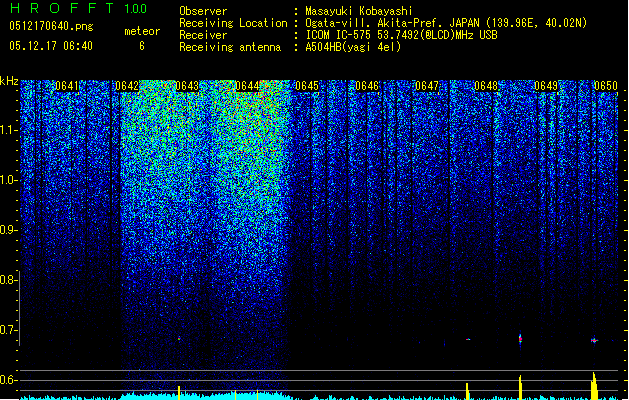629x400 pixels.
Task: Click the meteor count label
Action: pos(142,31)
